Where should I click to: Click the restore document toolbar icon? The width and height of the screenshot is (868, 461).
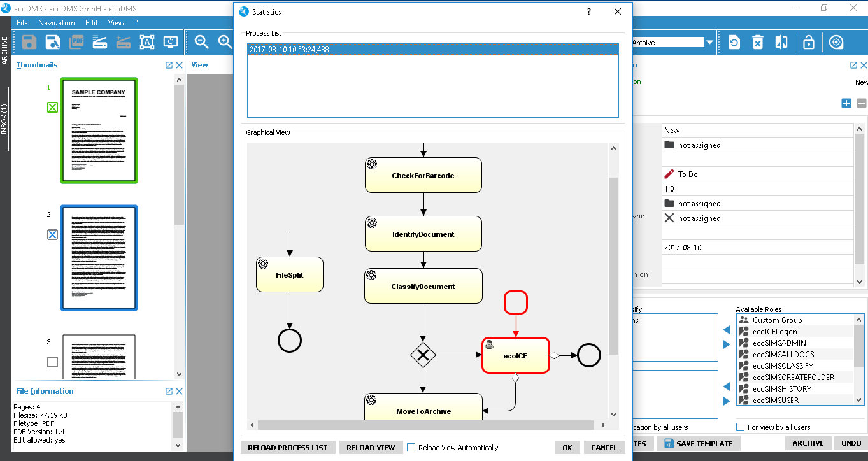734,43
